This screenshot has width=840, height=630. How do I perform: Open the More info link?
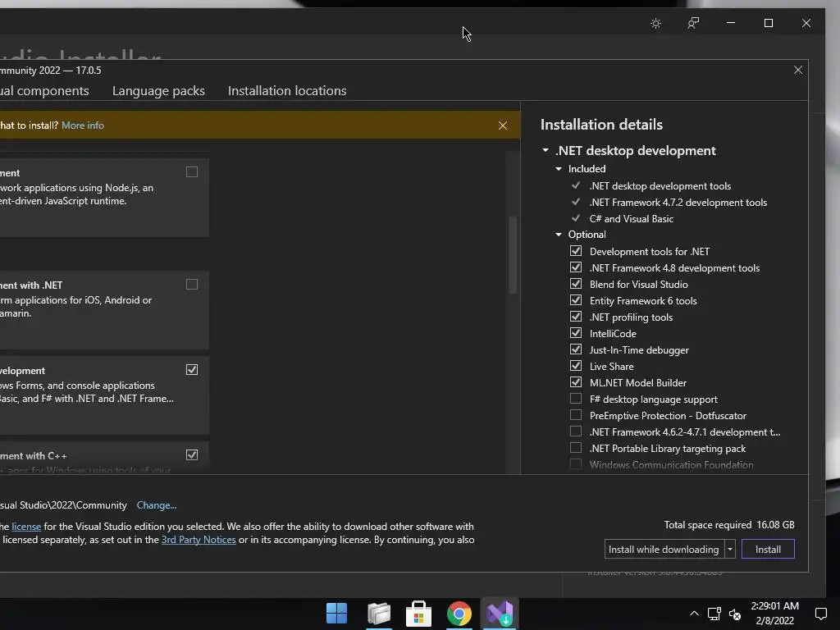[x=83, y=126]
